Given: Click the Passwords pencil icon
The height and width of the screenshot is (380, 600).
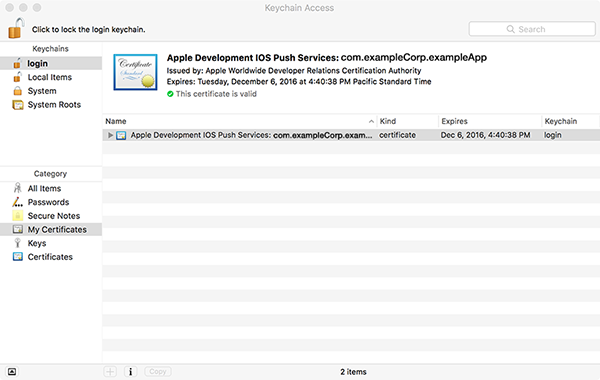Looking at the screenshot, I should point(18,202).
